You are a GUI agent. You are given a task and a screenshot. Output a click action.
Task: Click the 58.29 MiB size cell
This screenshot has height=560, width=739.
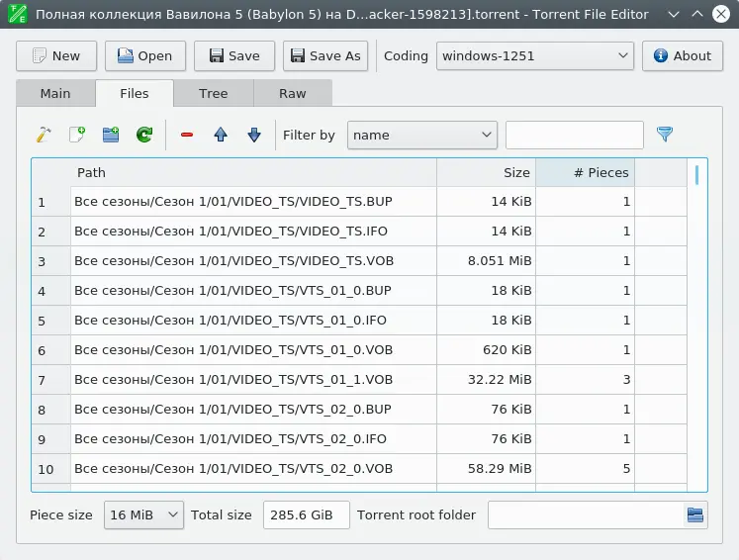(487, 469)
